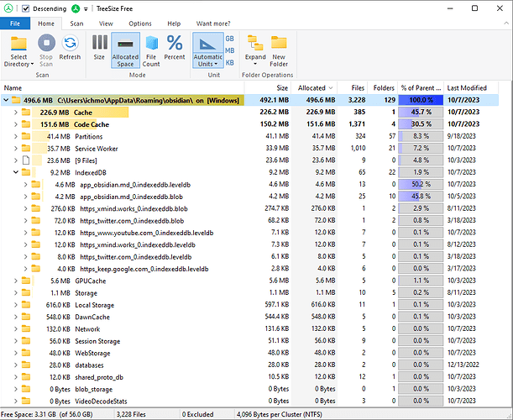Click the 12/13/2022 date of databases
The image size is (513, 420).
[x=463, y=365]
